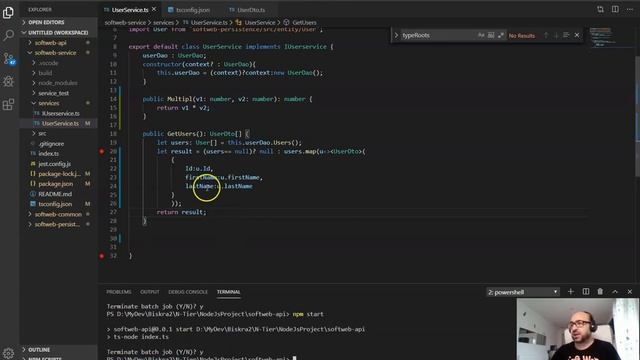Click the GetUsers breadcrumb item
Image resolution: width=640 pixels, height=360 pixels.
click(304, 22)
